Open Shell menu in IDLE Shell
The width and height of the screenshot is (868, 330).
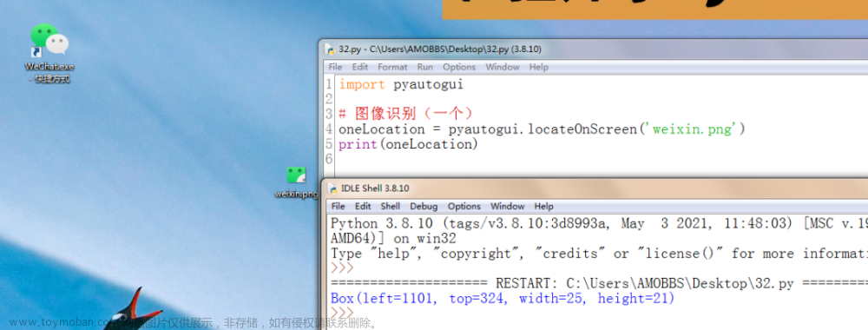click(391, 207)
